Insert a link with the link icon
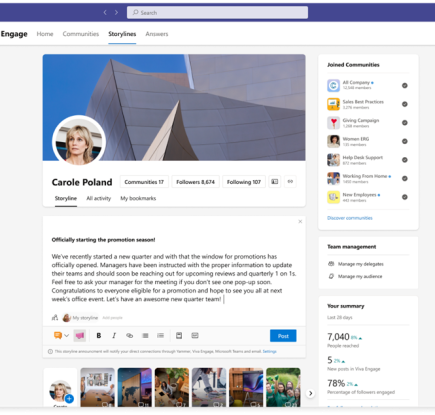This screenshot has width=435, height=415. point(129,336)
